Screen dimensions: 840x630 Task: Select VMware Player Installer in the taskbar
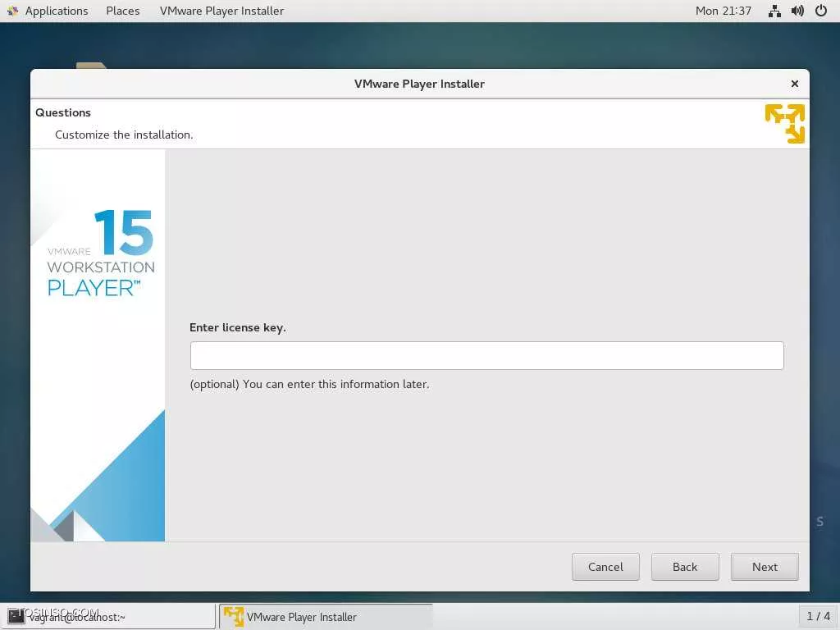click(x=326, y=617)
